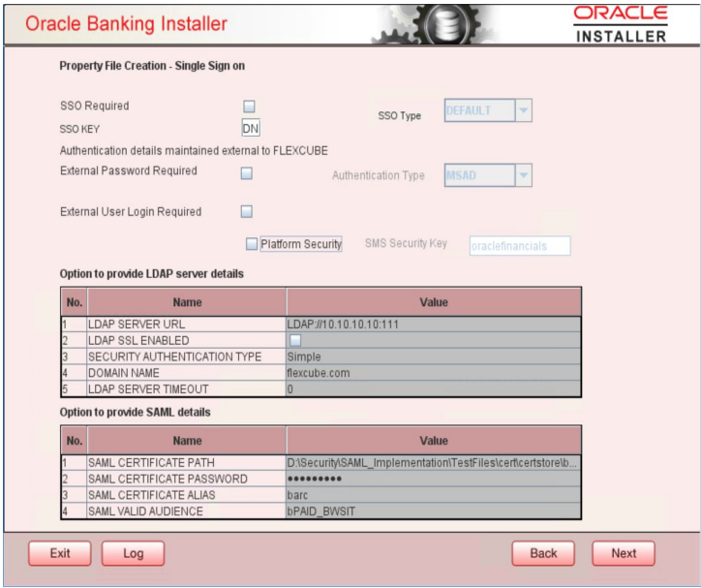Select the SAML VALID AUDIENCE name cell

[187, 511]
